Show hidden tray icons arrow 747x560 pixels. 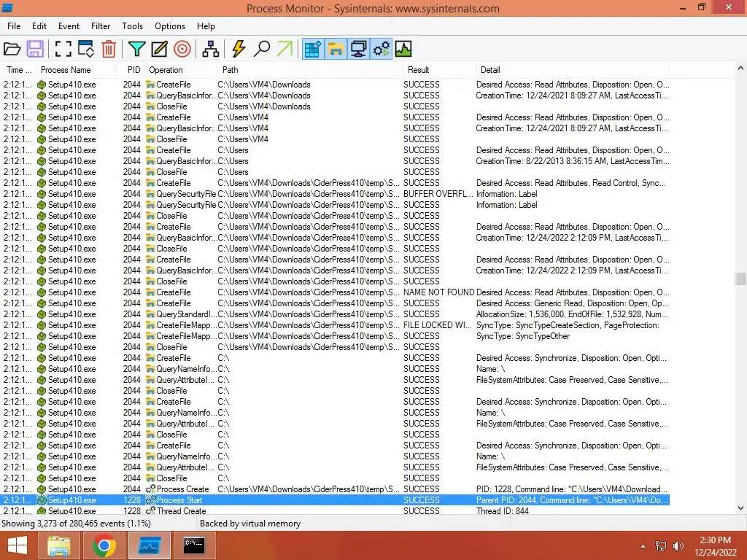(643, 546)
